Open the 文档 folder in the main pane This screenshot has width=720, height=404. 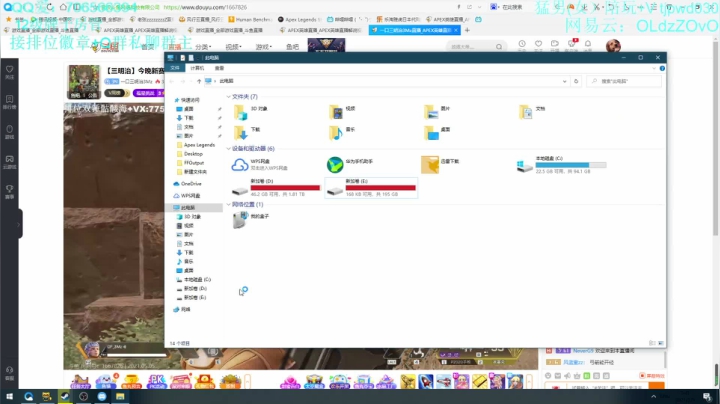click(532, 111)
